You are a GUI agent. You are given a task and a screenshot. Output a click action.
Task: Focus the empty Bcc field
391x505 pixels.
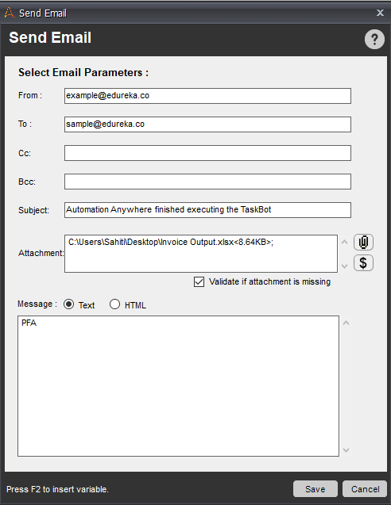(x=208, y=182)
